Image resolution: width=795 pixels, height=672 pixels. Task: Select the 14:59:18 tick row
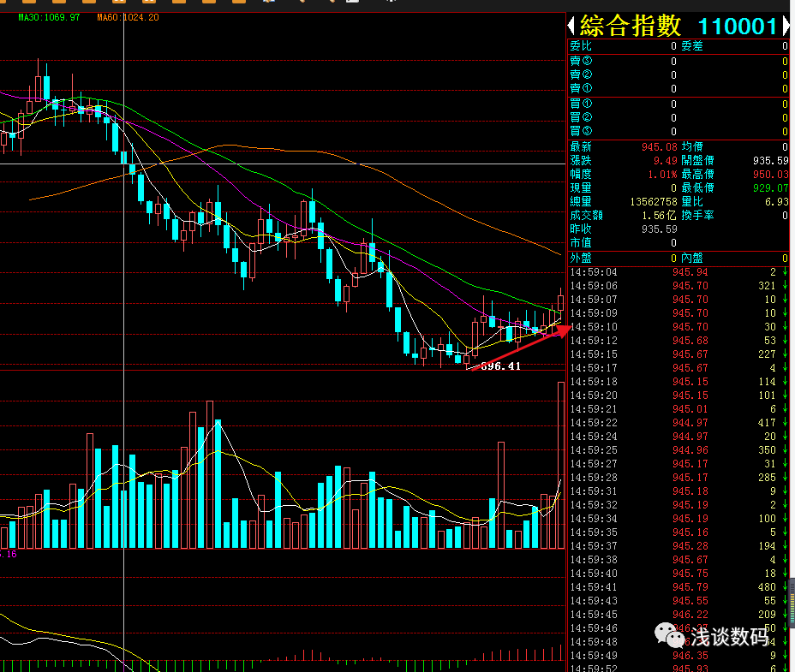pos(678,382)
